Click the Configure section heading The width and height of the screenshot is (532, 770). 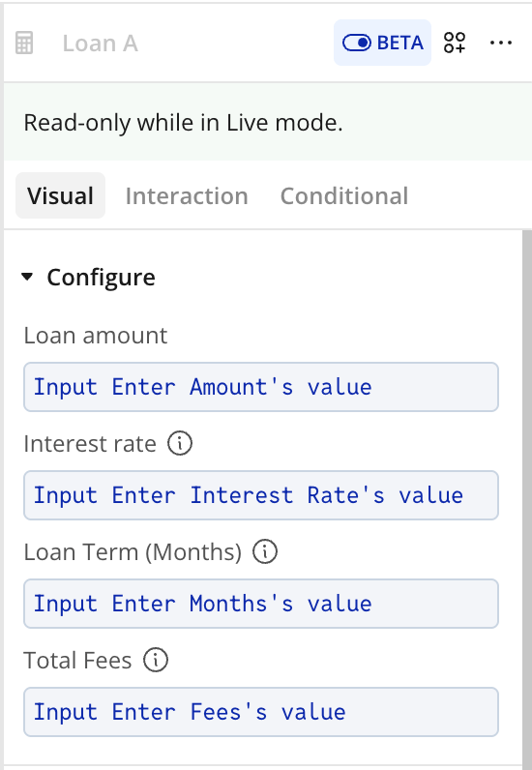tap(102, 278)
